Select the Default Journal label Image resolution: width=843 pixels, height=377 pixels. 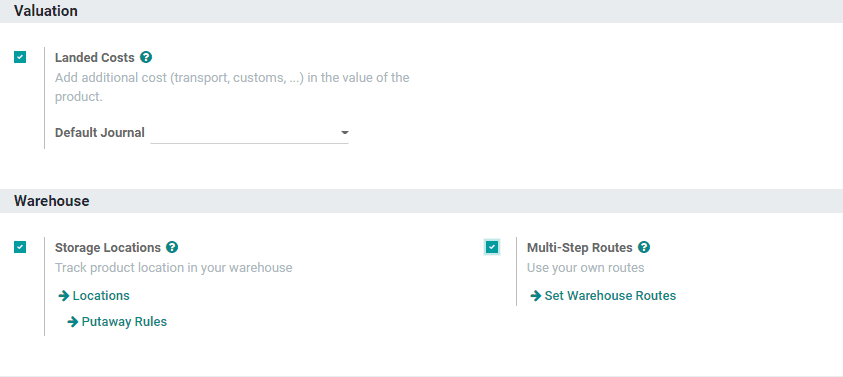100,133
